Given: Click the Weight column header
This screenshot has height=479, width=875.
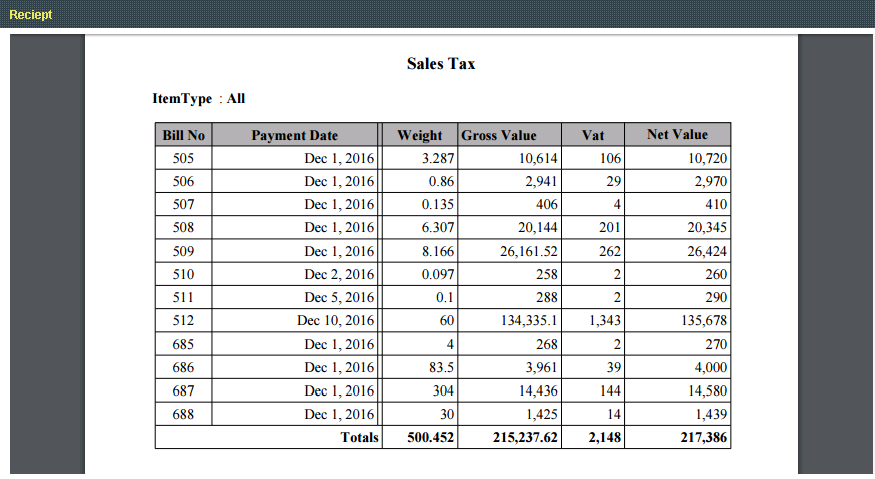Looking at the screenshot, I should point(419,135).
